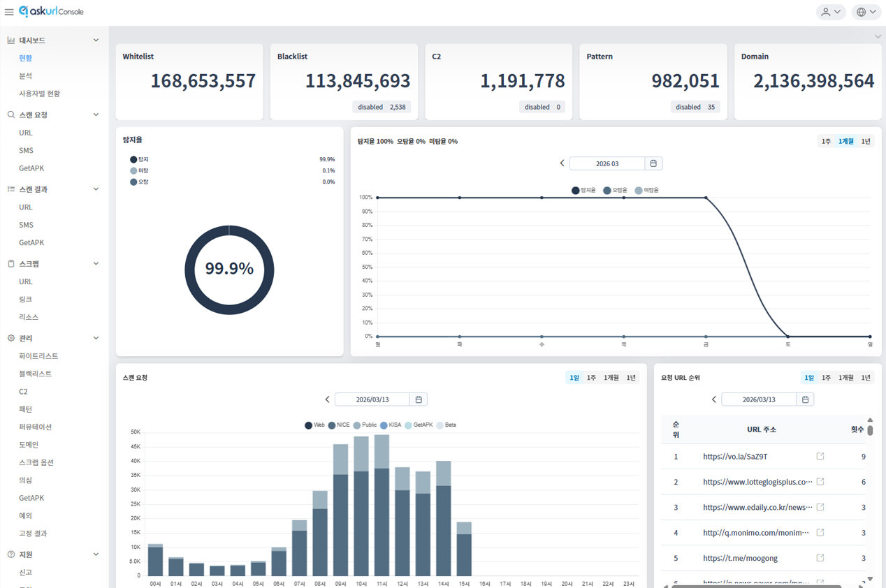Toggle the 미탐율 line in detection chart legend

[646, 191]
